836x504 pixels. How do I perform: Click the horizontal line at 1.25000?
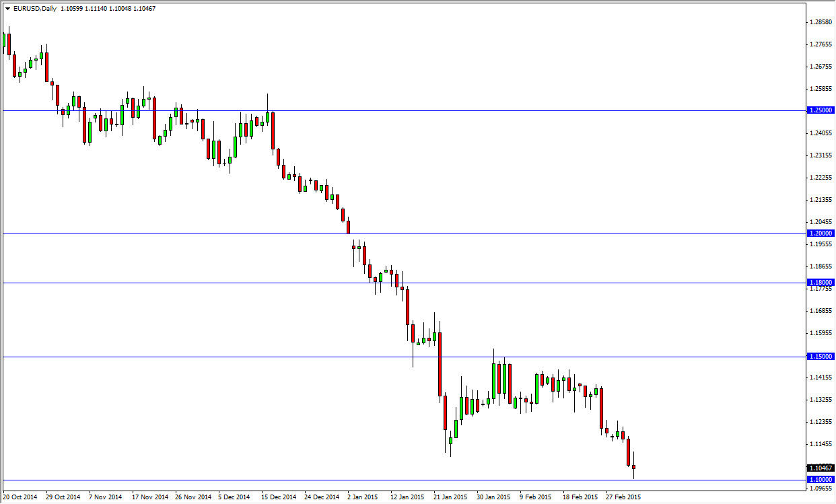[404, 110]
